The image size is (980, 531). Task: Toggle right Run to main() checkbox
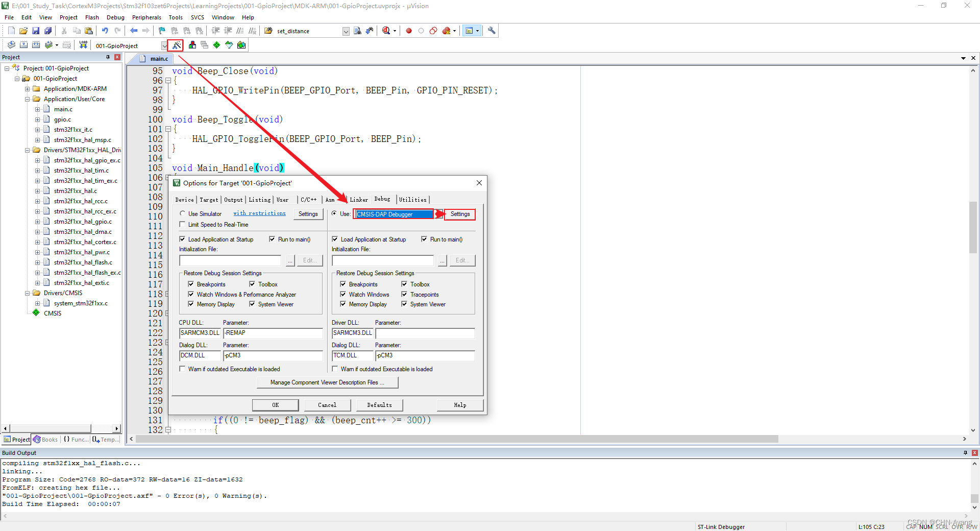424,239
